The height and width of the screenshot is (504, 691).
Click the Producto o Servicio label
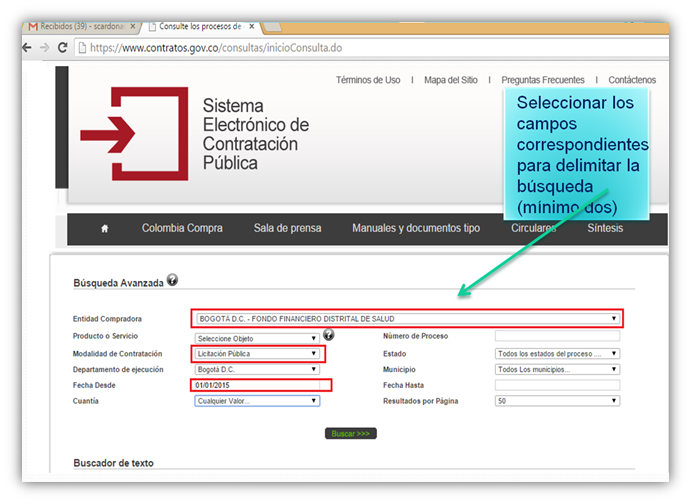coord(105,336)
